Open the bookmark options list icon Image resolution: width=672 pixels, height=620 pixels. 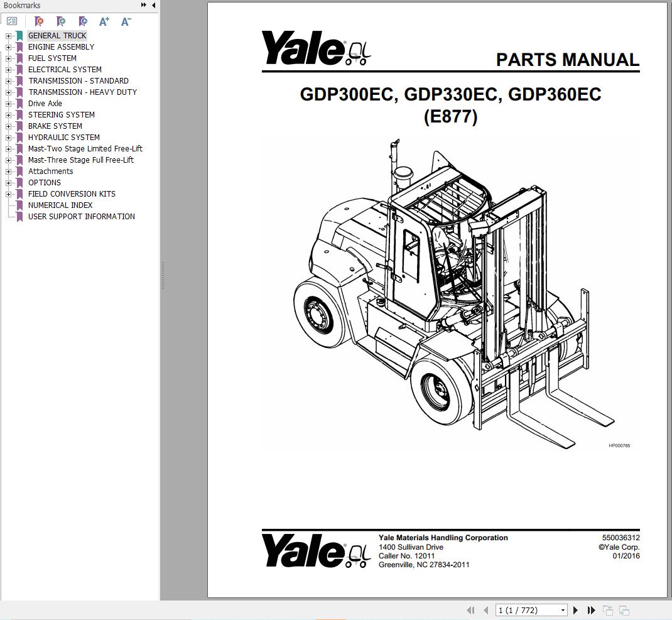12,21
